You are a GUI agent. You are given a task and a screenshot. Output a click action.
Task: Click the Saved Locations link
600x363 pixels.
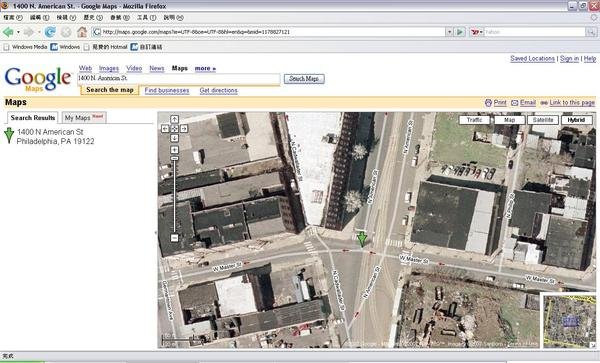[532, 59]
